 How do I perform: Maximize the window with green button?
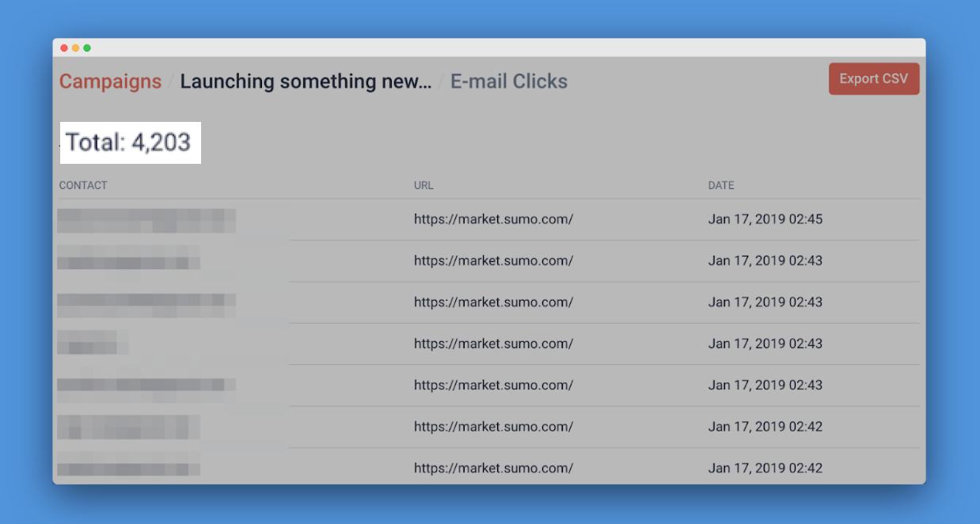point(87,48)
